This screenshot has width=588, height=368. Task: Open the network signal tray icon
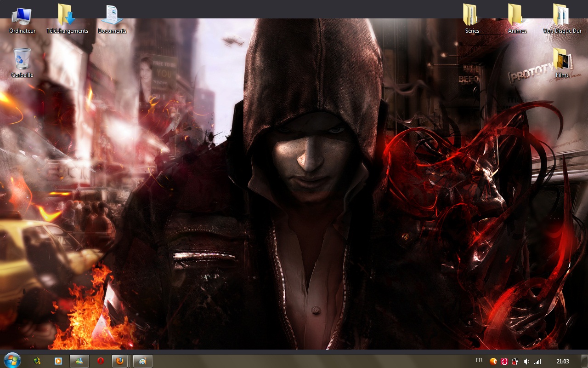[537, 362]
